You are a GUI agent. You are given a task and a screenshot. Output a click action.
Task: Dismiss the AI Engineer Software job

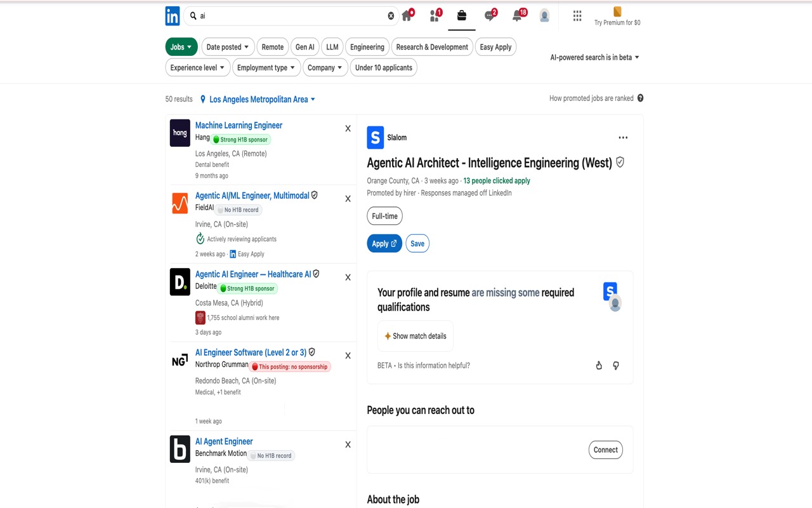coord(348,356)
